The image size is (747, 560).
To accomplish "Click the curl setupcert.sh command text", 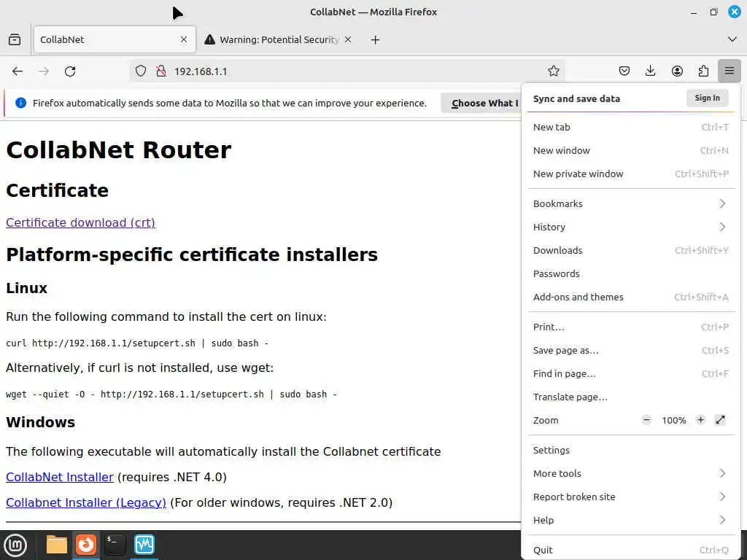I will click(137, 343).
